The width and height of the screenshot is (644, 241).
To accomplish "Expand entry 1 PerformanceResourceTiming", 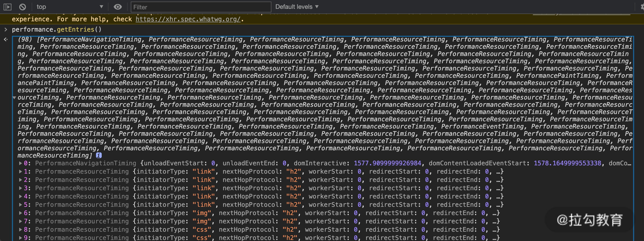I will [20, 172].
